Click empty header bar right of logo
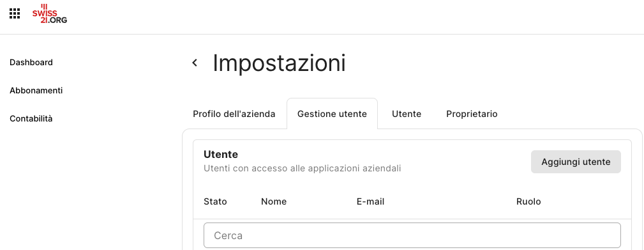 click(x=353, y=17)
